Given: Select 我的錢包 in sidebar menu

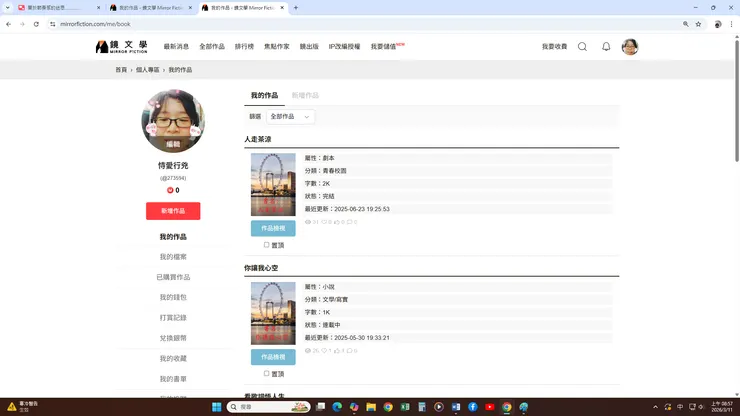Looking at the screenshot, I should pos(173,297).
